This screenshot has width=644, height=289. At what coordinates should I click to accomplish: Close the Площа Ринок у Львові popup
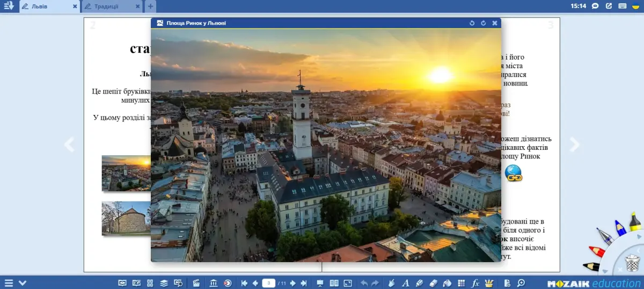pos(495,23)
